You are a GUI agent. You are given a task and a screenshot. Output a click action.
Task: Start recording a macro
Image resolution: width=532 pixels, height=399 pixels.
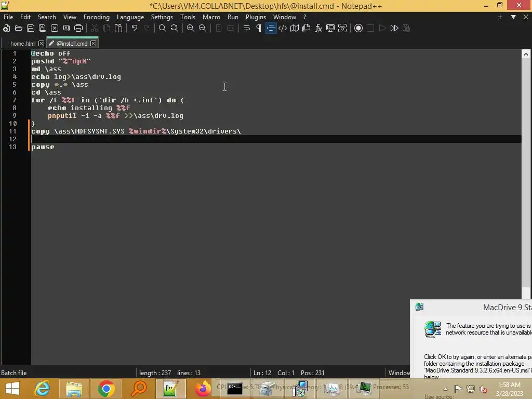[358, 28]
